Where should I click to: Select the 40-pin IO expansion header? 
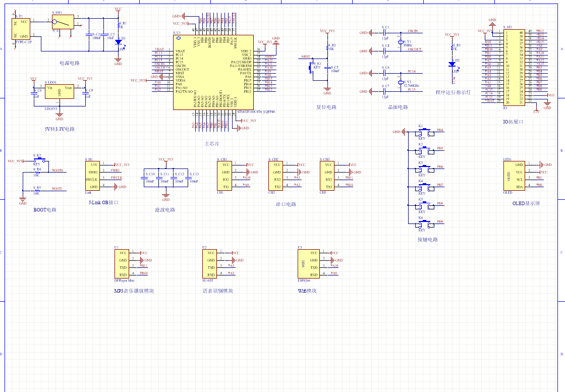tap(511, 67)
